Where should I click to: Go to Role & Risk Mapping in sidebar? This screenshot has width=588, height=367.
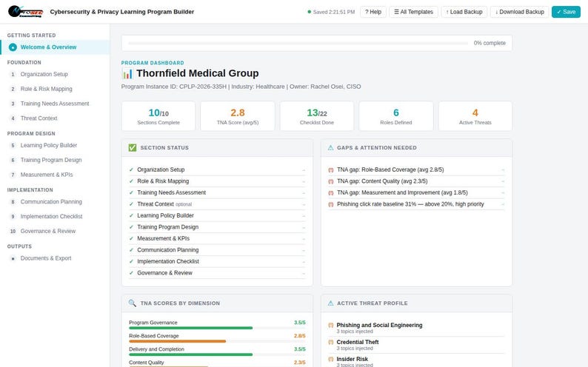click(55, 89)
